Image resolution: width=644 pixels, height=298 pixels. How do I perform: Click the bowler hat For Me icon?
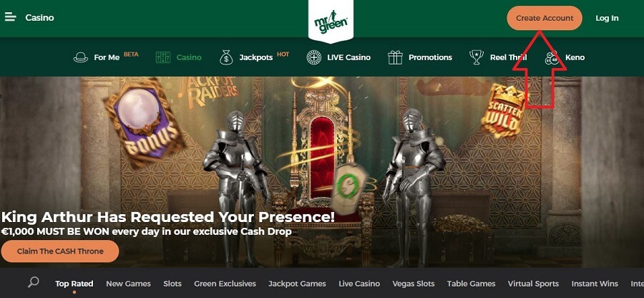click(81, 57)
